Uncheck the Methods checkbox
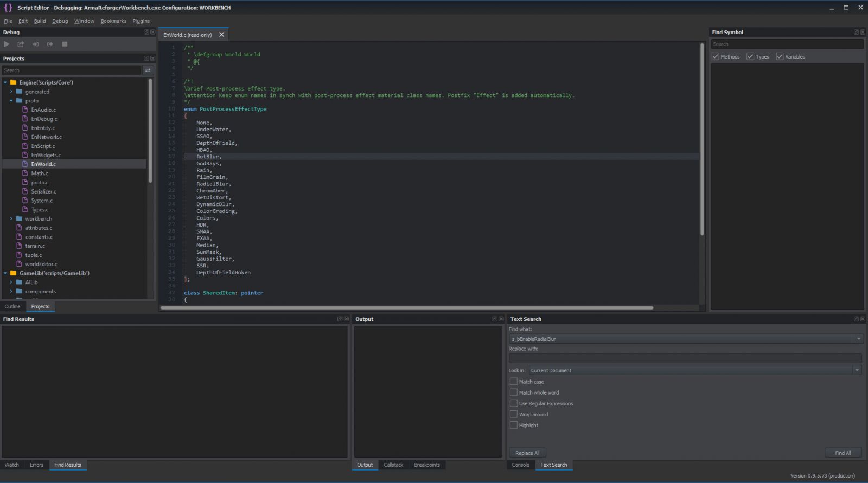 [716, 57]
